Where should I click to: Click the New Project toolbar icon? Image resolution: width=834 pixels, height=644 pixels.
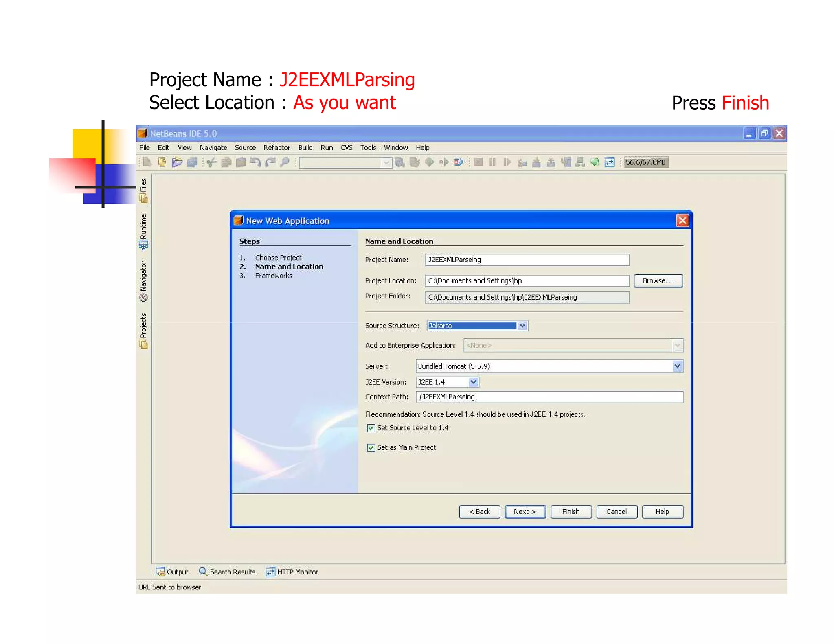point(162,162)
